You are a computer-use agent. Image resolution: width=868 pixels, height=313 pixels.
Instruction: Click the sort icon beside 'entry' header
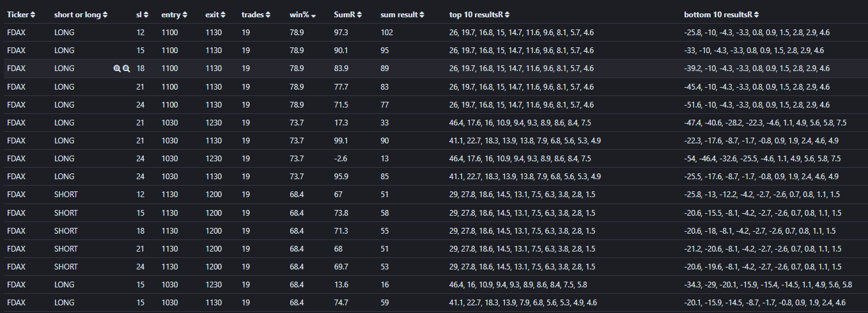click(x=185, y=15)
